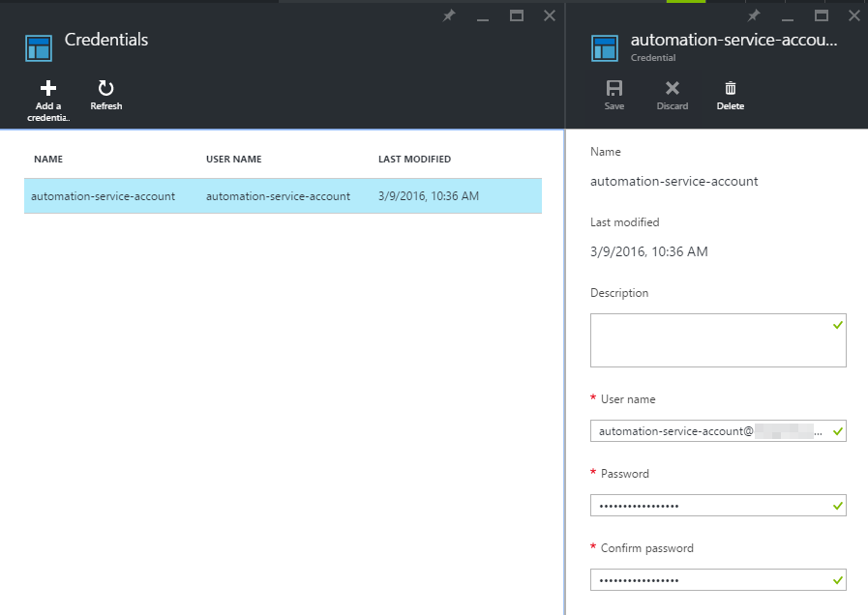This screenshot has width=868, height=615.
Task: Close the Credentials blade
Action: (x=549, y=15)
